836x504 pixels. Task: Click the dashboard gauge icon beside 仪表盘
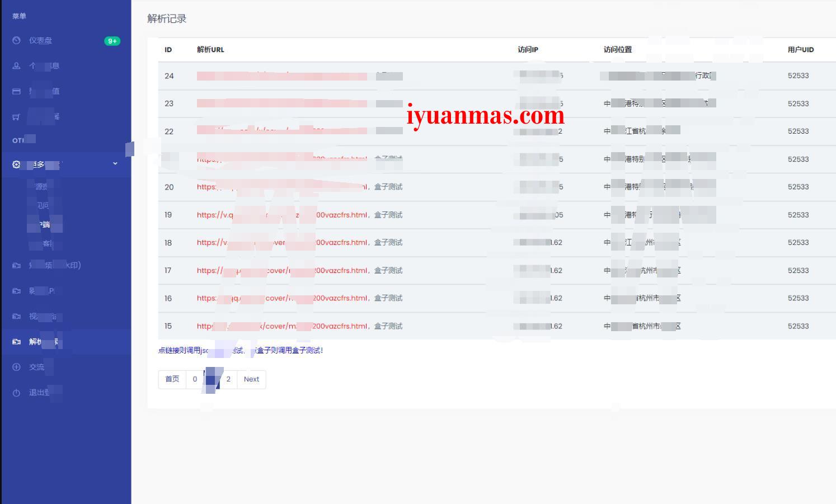(16, 40)
